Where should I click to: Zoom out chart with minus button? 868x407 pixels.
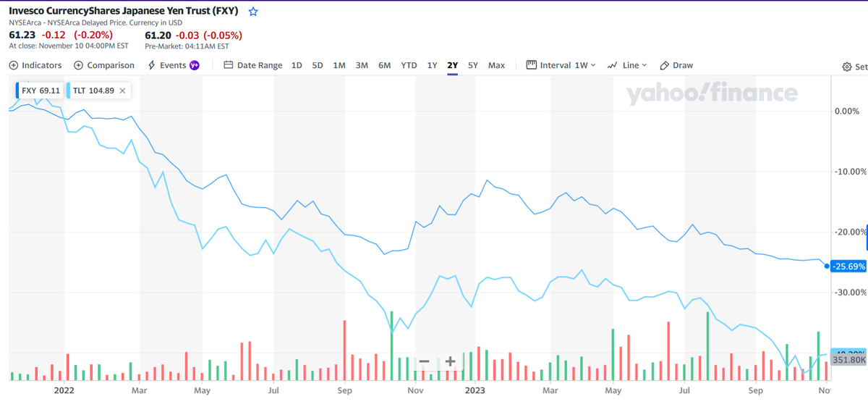425,361
